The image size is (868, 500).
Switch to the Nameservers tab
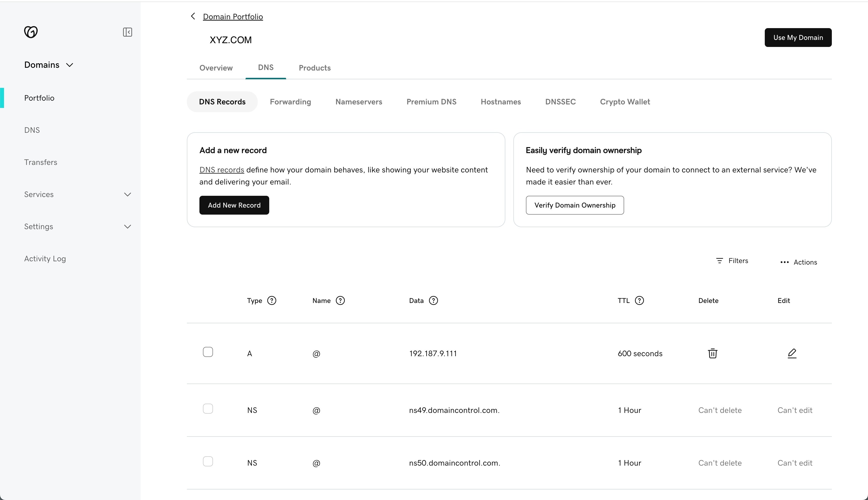click(x=358, y=102)
